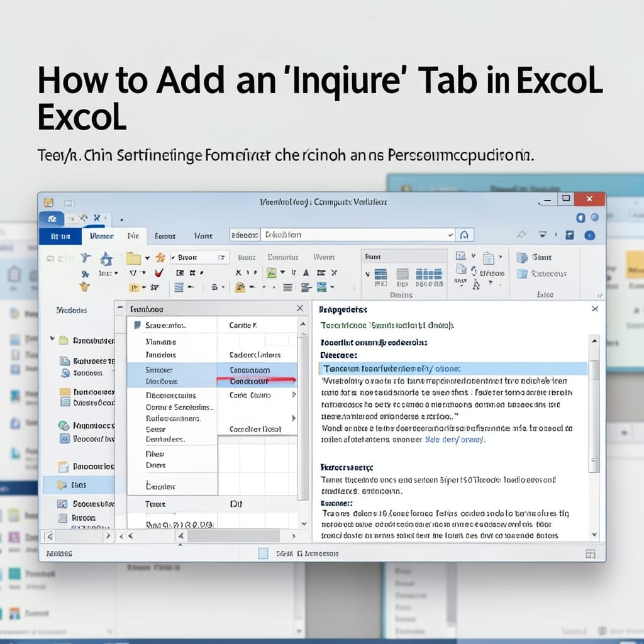
Task: Click the dark blue square icon at top right
Action: (570, 235)
